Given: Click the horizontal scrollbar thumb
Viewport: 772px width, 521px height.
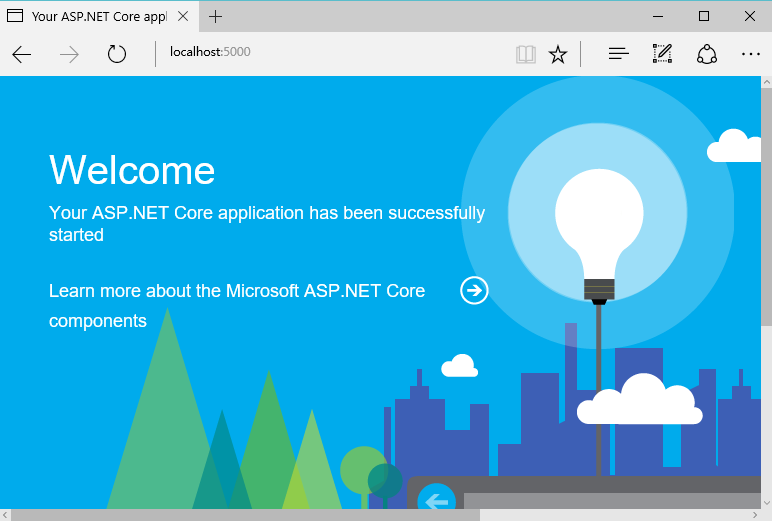Looking at the screenshot, I should pyautogui.click(x=245, y=515).
